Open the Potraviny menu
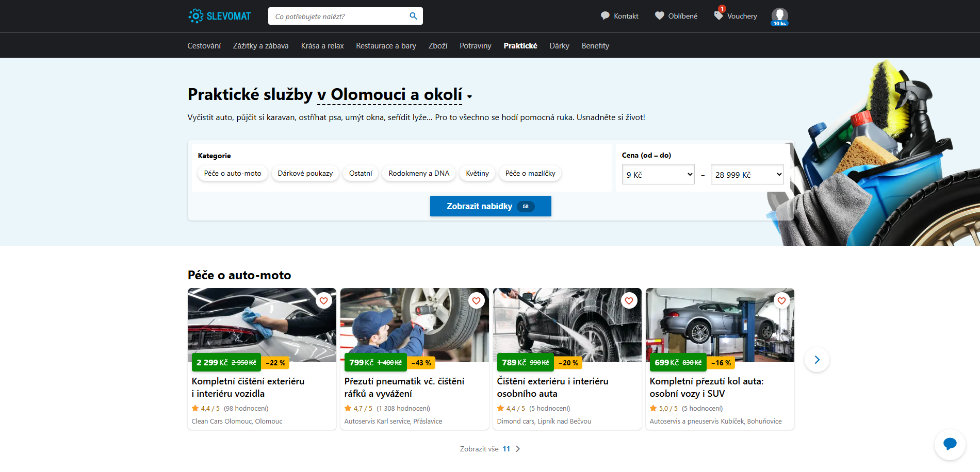The image size is (980, 472). pos(476,46)
